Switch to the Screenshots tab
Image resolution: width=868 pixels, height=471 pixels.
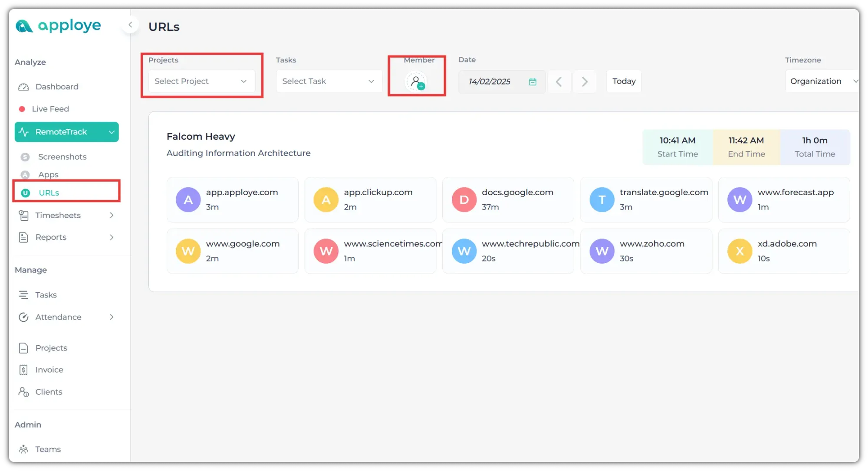62,157
